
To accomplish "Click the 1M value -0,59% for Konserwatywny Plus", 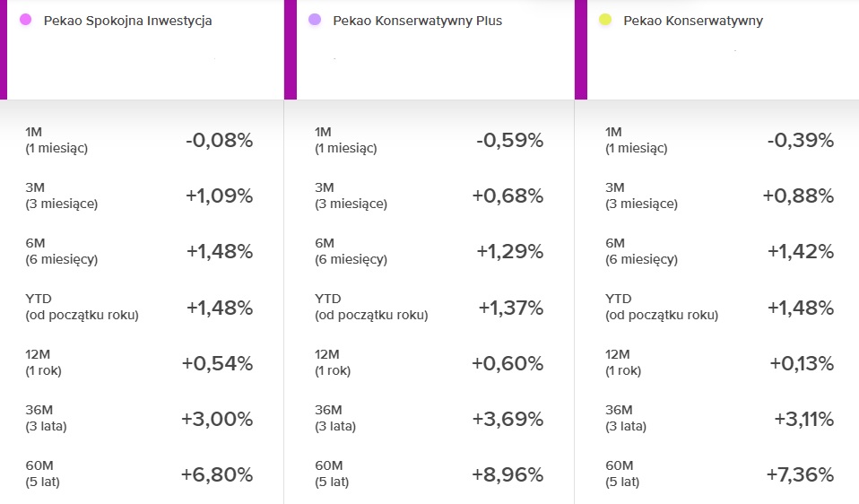I will click(509, 140).
